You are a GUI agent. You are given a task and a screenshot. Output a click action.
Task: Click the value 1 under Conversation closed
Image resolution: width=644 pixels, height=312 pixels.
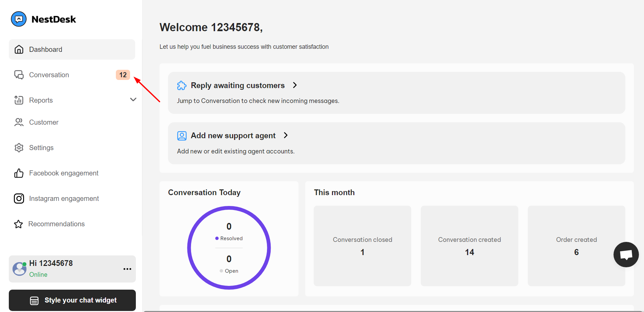(362, 252)
